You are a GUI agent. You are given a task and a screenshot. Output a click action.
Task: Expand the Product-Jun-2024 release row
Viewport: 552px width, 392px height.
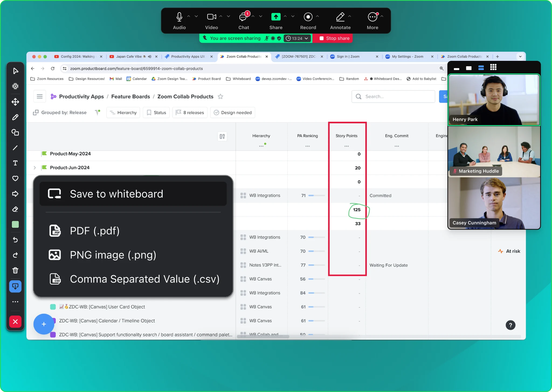point(34,167)
